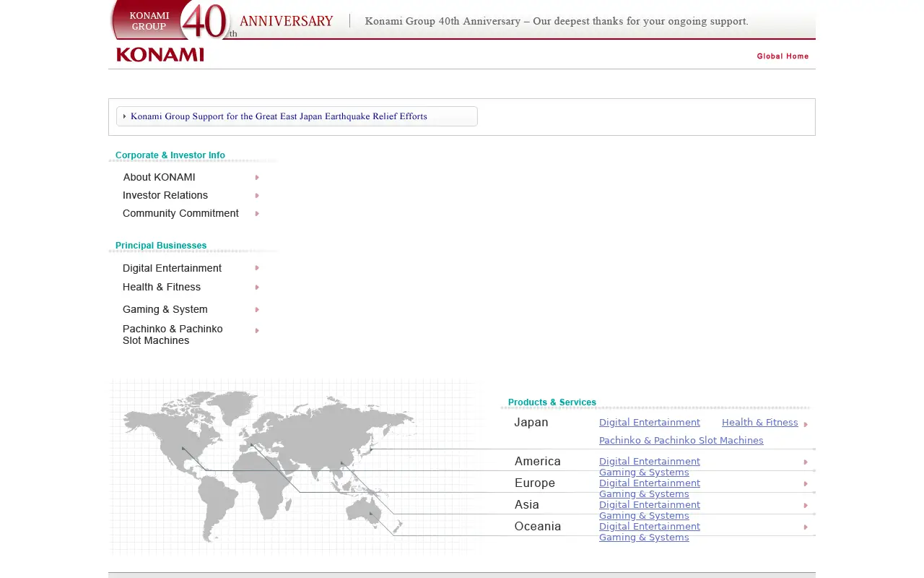
Task: Go to Global Home
Action: (783, 56)
